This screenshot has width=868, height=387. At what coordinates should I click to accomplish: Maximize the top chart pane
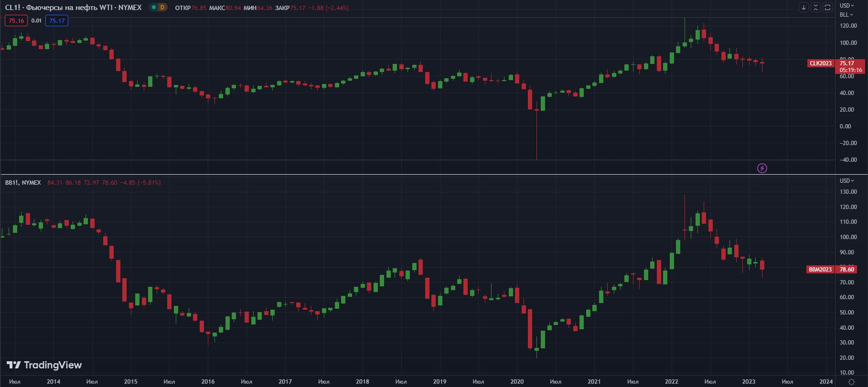pyautogui.click(x=828, y=8)
